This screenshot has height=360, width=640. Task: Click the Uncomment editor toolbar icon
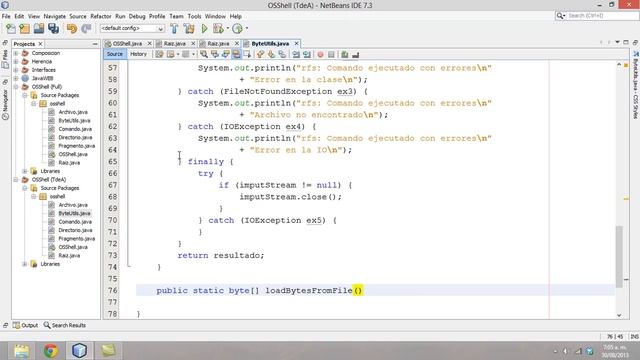tap(355, 54)
